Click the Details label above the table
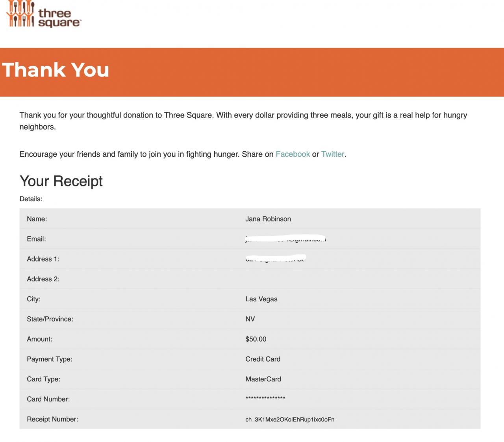The image size is (504, 442). (x=31, y=199)
